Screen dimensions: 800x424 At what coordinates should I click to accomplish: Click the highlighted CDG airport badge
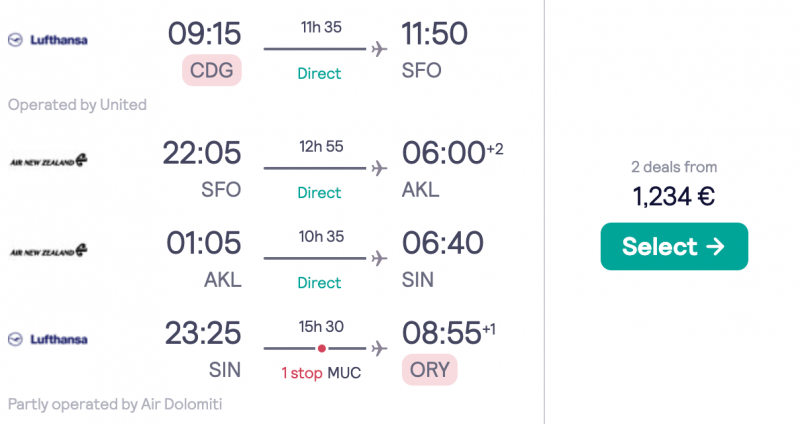tap(212, 70)
